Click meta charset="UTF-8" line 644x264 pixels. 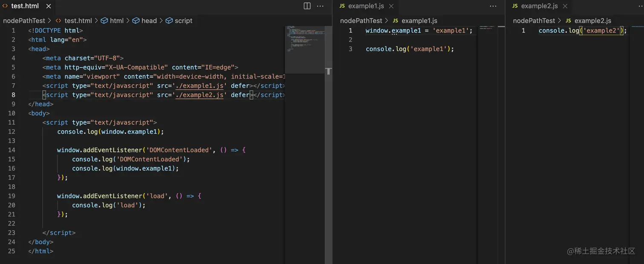83,58
